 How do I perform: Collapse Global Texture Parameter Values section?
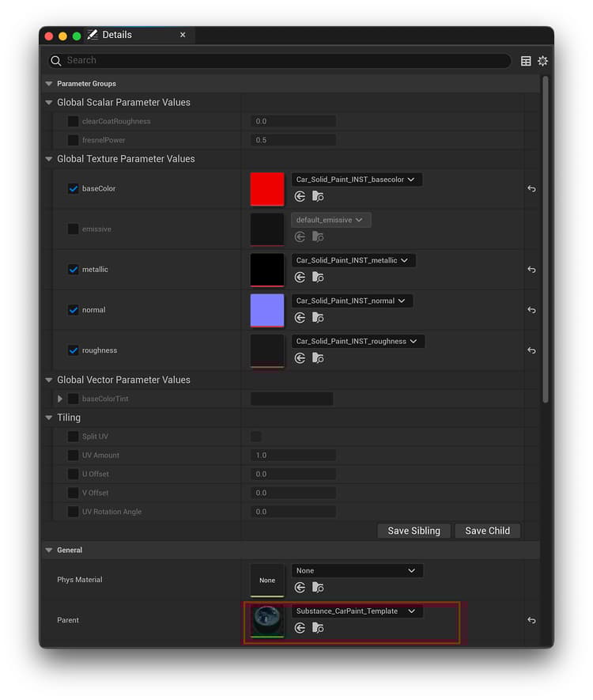(x=49, y=159)
